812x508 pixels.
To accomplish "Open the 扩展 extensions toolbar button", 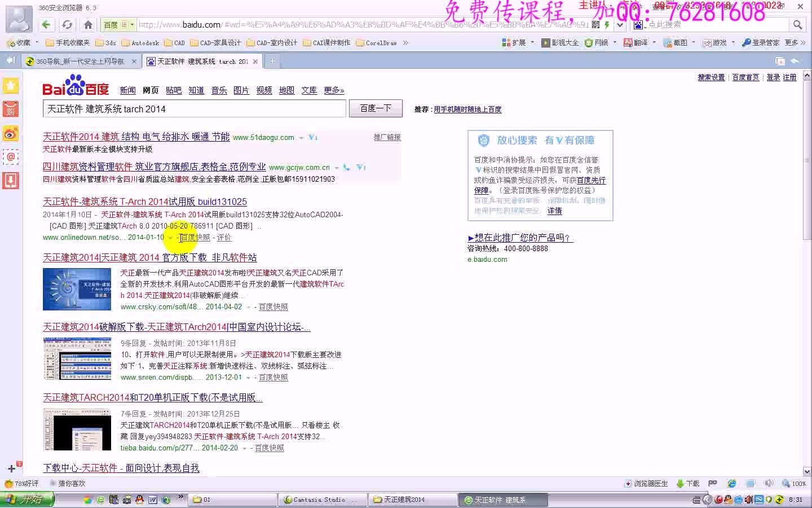I will coord(515,42).
